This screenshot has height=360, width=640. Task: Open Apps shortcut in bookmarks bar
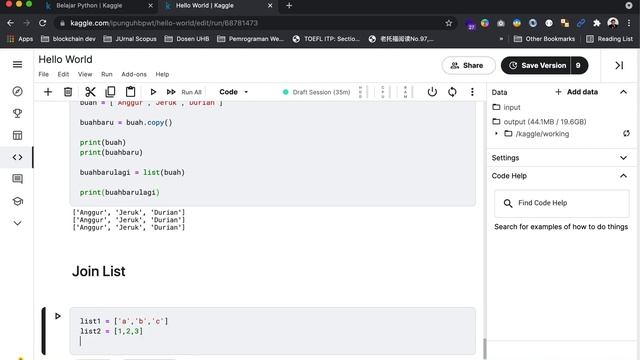click(20, 39)
